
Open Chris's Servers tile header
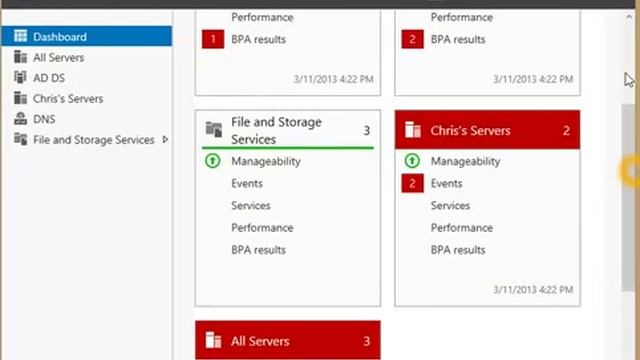tap(487, 129)
